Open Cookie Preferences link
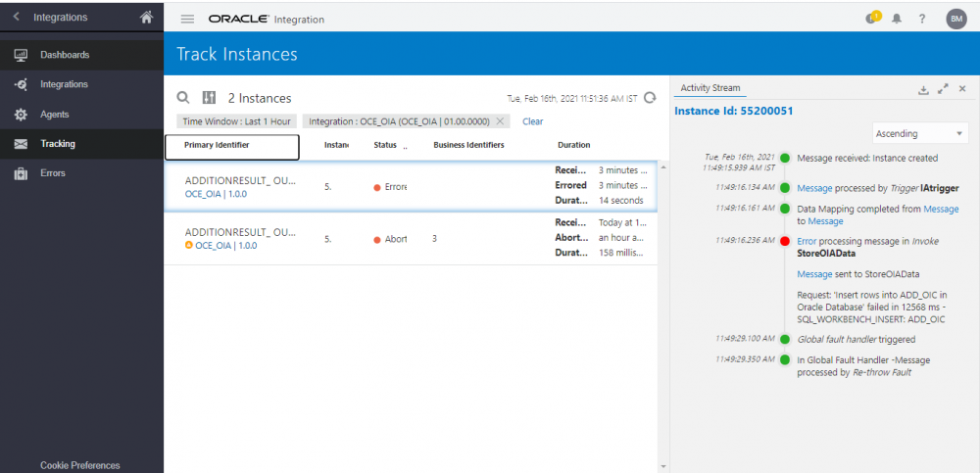Screen dimensions: 980x473 (x=80, y=465)
